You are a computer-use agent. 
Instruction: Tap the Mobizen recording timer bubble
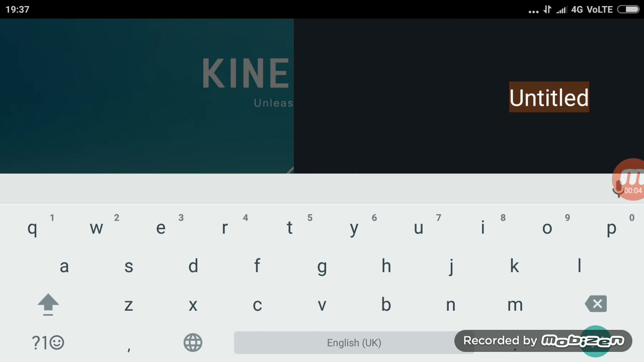[629, 179]
